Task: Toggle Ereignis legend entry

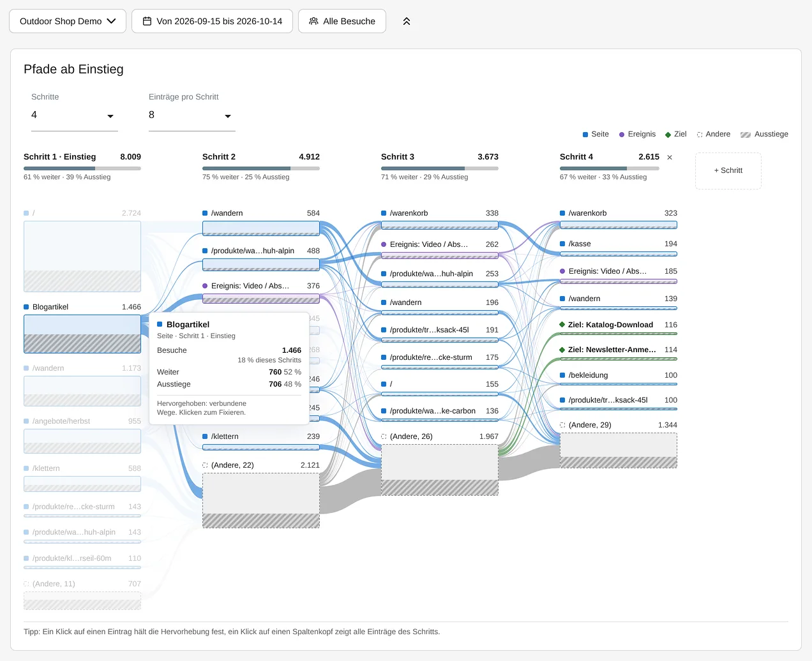Action: click(x=637, y=134)
